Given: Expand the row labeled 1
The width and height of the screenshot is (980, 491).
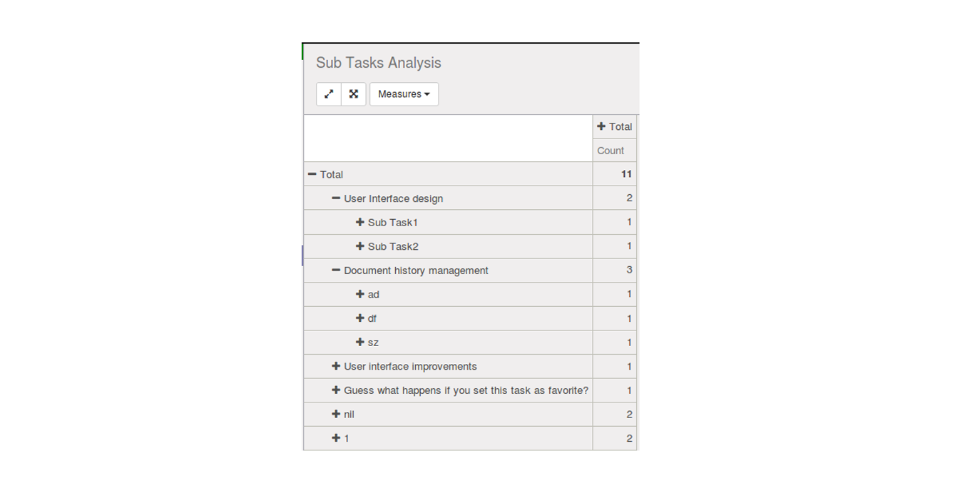Looking at the screenshot, I should [336, 438].
